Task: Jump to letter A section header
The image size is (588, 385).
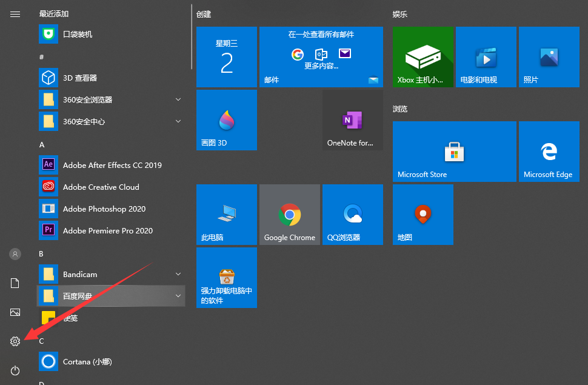Action: [42, 145]
